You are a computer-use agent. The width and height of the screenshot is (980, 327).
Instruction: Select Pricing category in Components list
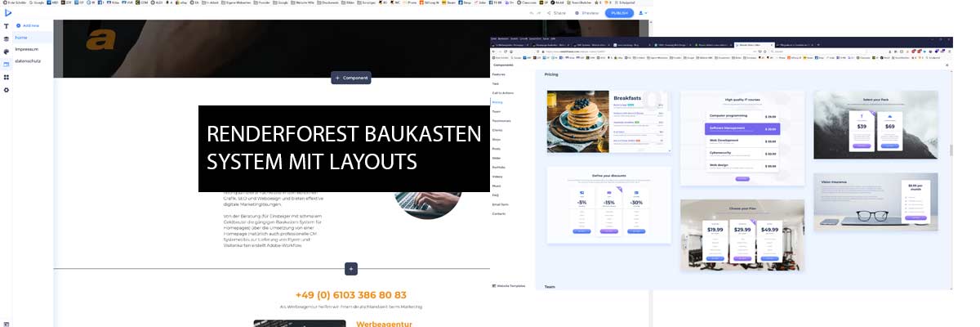[497, 102]
